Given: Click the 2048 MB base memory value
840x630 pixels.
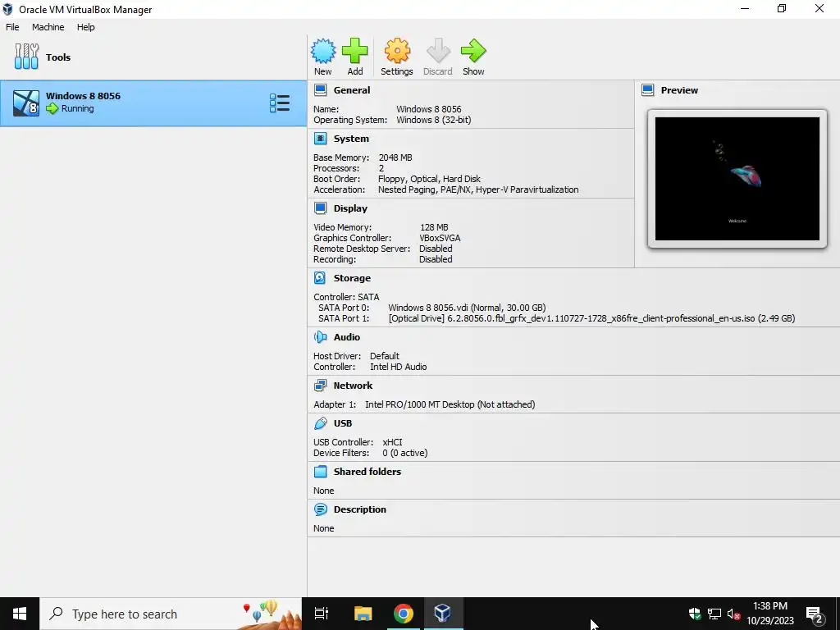Looking at the screenshot, I should pos(395,157).
